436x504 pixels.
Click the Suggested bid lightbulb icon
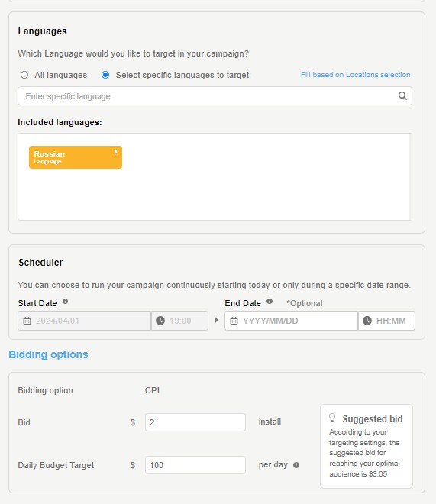[332, 418]
